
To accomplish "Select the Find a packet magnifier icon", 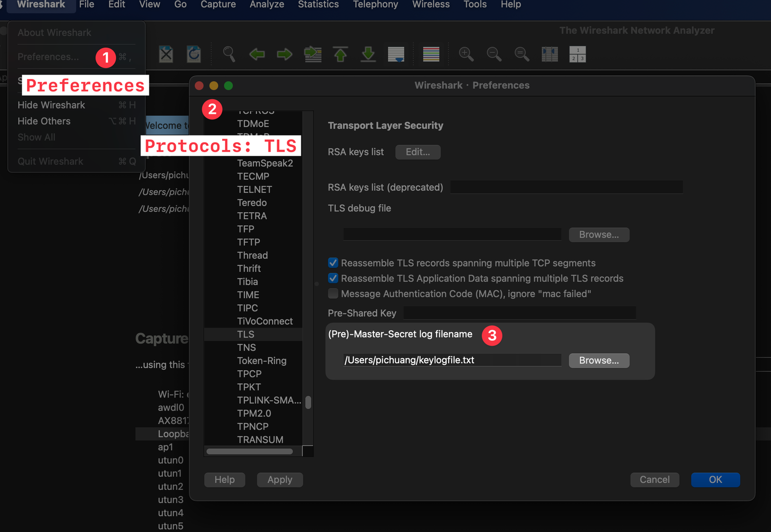I will coord(229,54).
